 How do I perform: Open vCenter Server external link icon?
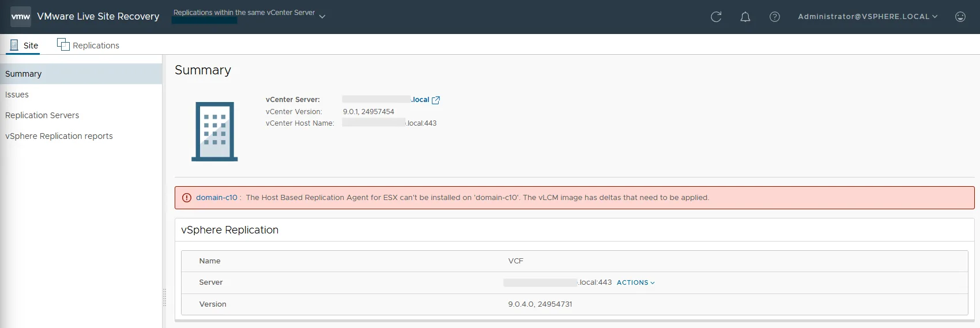[x=436, y=100]
